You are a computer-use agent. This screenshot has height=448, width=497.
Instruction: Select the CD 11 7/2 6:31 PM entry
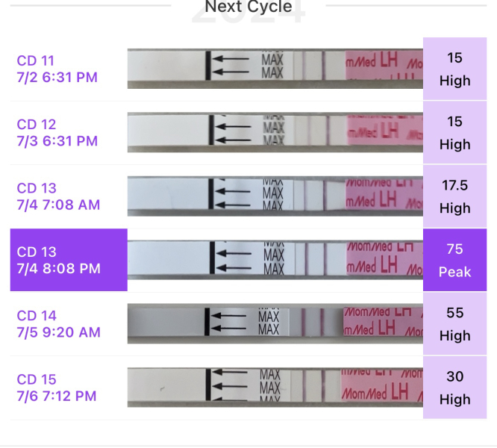click(57, 69)
